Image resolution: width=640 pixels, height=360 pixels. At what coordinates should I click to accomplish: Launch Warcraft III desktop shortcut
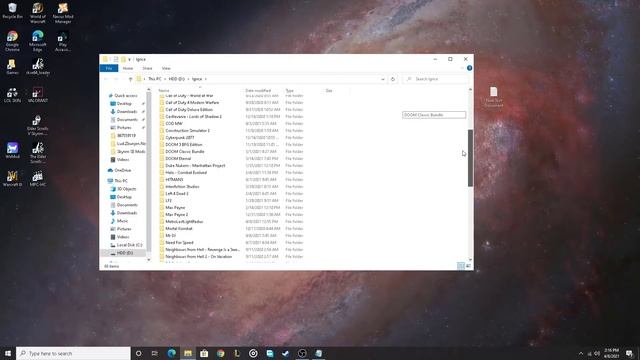pyautogui.click(x=12, y=178)
